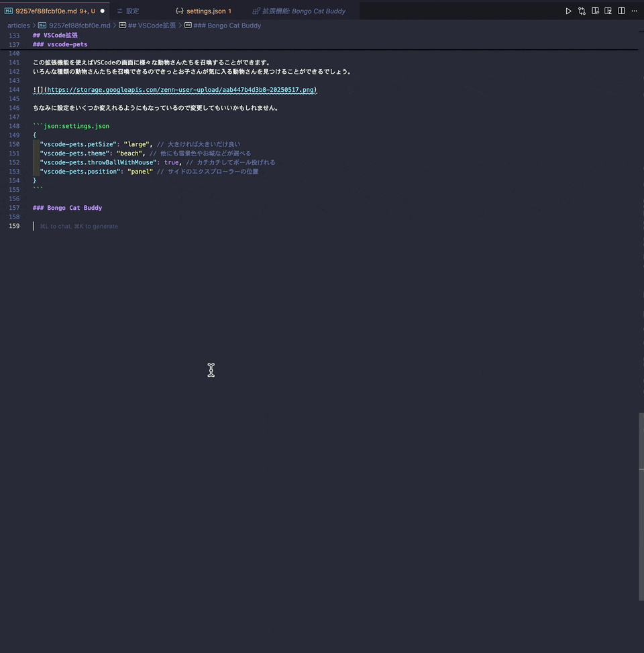644x653 pixels.
Task: Click the heading symbol icon before ## VSCode拡張 breadcrumb
Action: tap(123, 25)
